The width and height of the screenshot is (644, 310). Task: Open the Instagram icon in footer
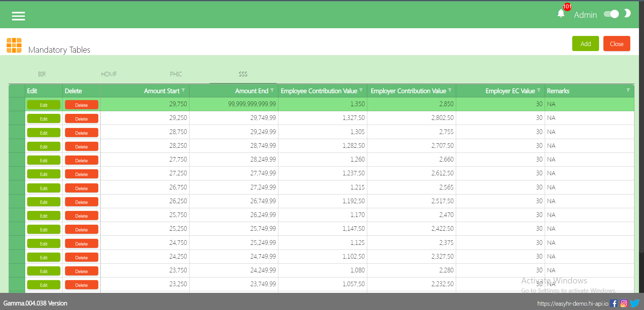pos(624,303)
